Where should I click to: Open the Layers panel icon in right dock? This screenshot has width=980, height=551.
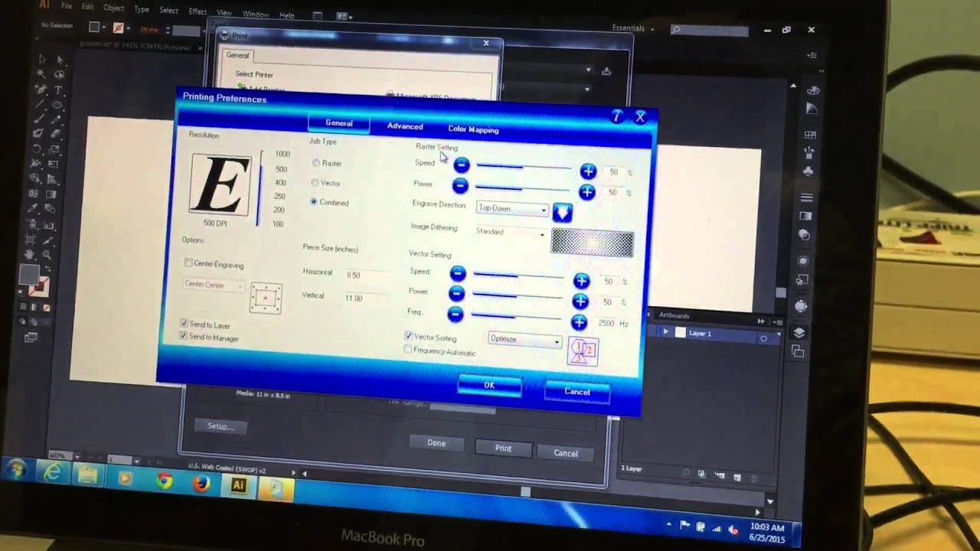pos(799,333)
